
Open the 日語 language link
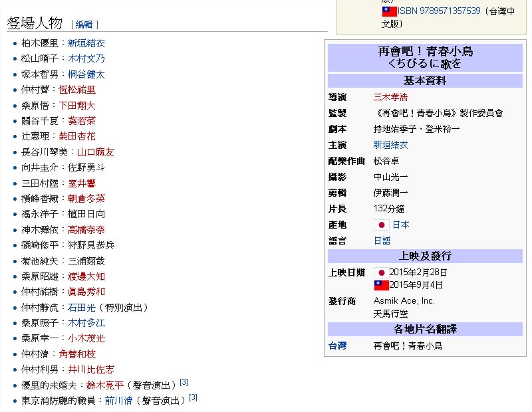382,241
